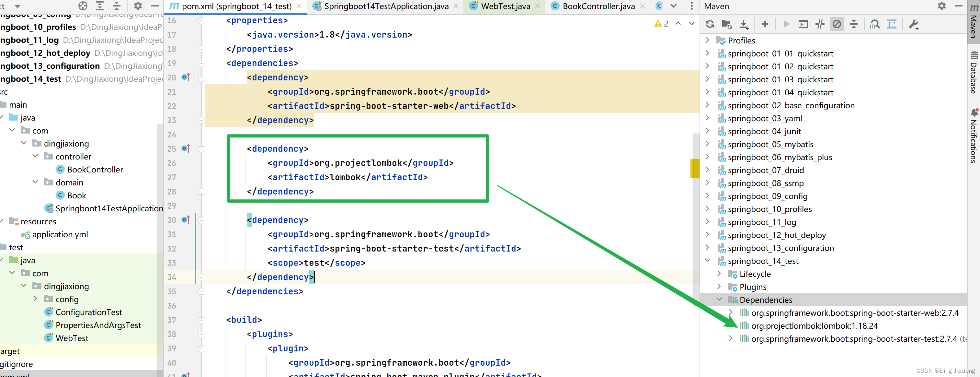Fold the dependencies block at line 19
980x377 pixels.
coord(202,63)
